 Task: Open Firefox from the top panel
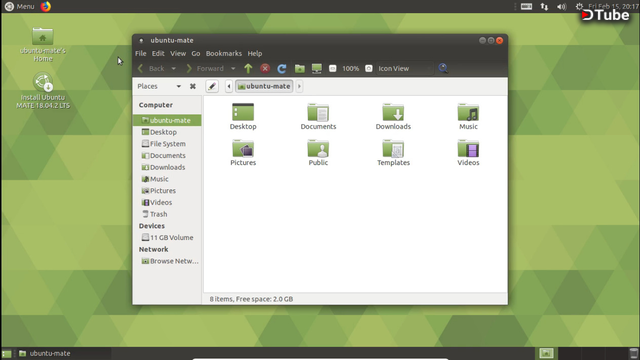point(46,6)
